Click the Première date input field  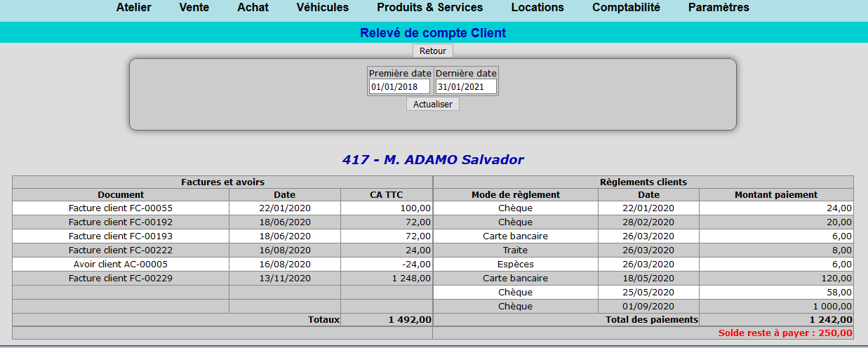point(399,87)
